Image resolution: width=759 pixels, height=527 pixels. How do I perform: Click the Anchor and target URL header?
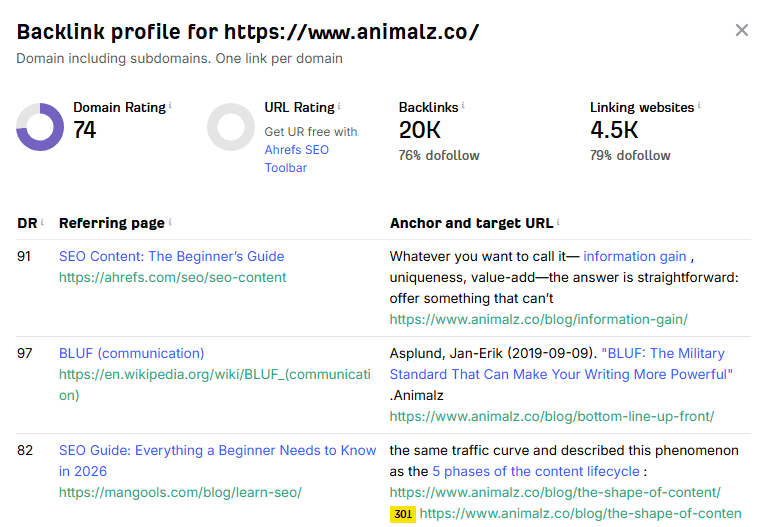point(471,223)
